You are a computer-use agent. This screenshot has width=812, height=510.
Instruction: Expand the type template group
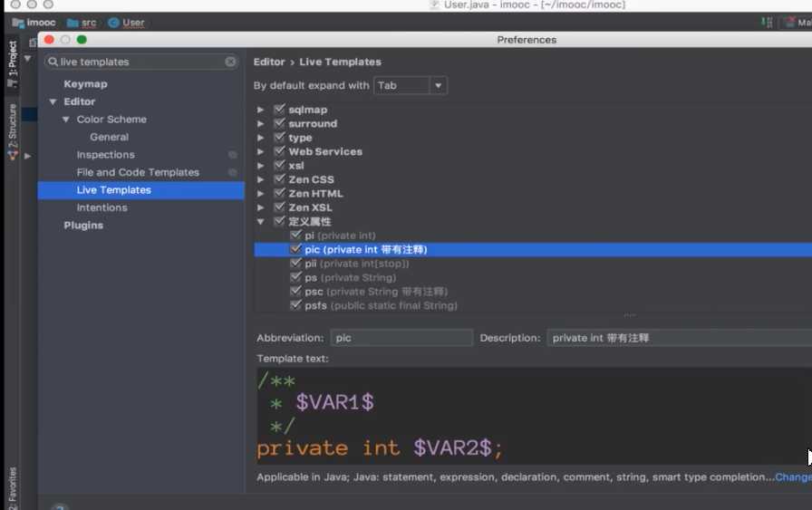260,138
